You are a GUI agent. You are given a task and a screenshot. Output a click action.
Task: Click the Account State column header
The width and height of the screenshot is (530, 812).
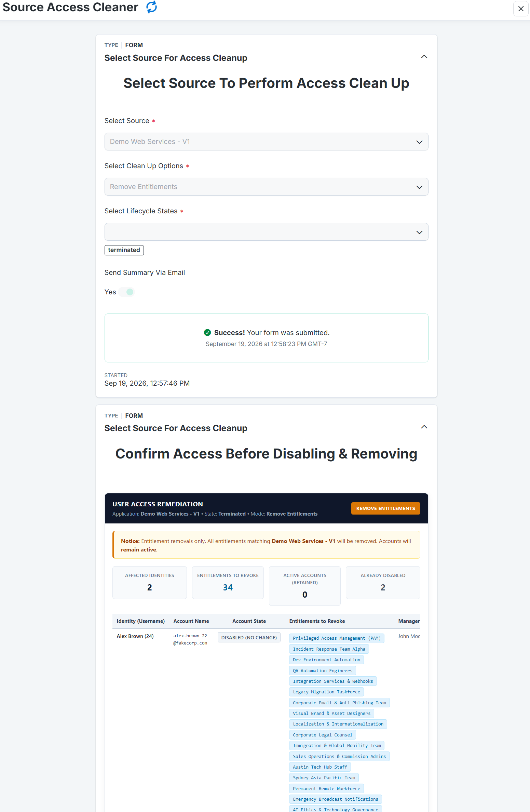click(249, 621)
